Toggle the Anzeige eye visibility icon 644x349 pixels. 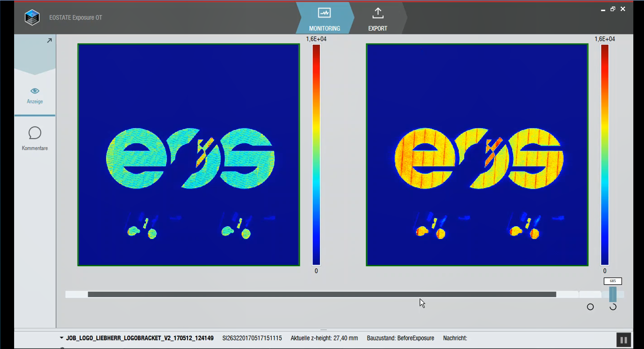pos(35,91)
